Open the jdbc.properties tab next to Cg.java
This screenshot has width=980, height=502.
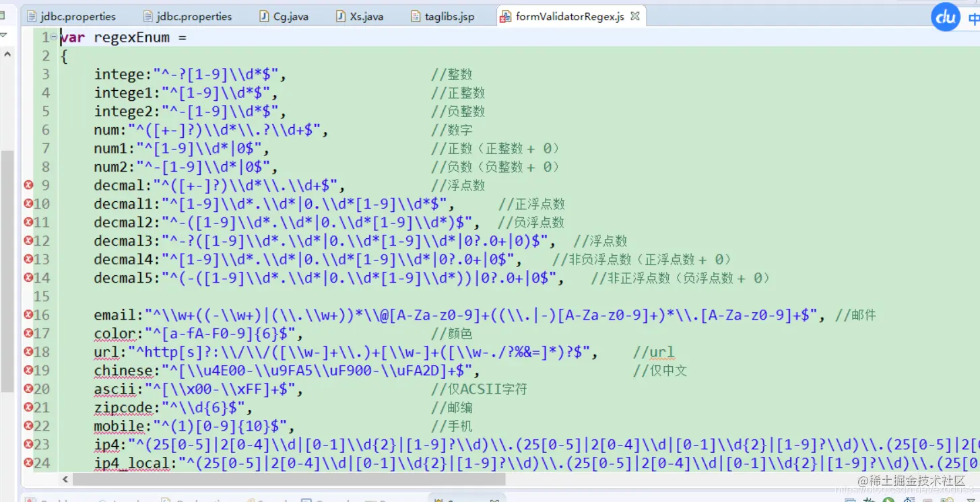tap(187, 17)
